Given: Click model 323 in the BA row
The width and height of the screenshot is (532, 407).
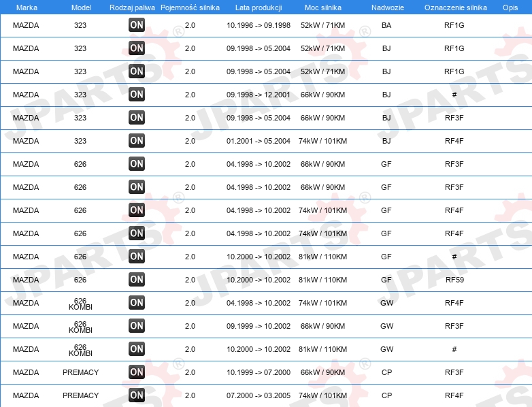Looking at the screenshot, I should (80, 25).
